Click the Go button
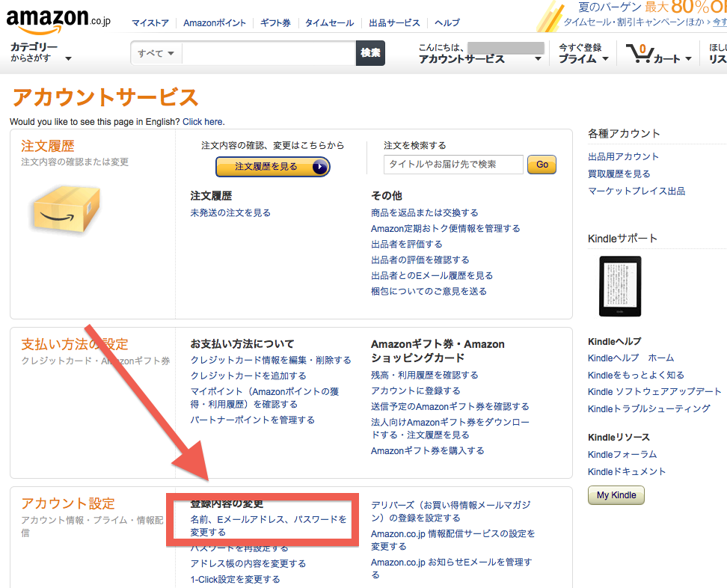Image resolution: width=727 pixels, height=588 pixels. point(542,164)
